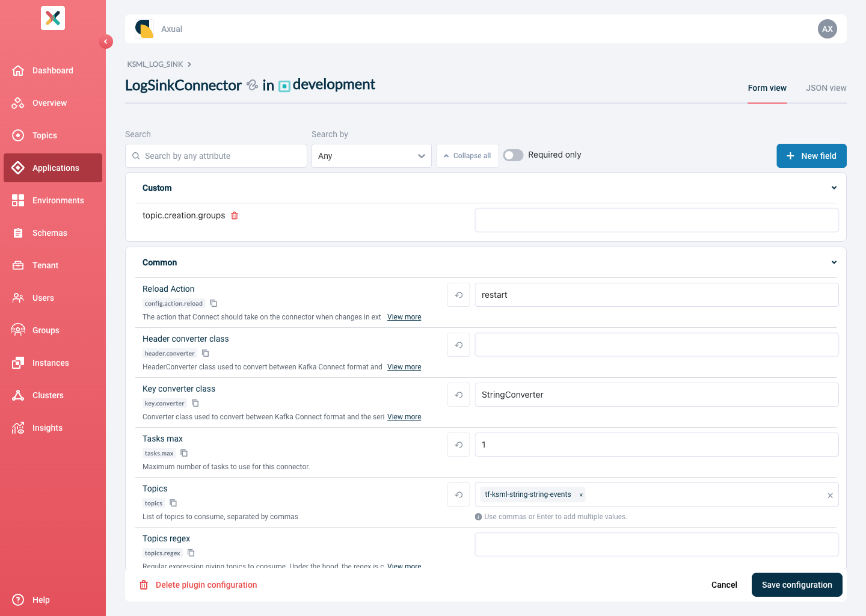Viewport: 866px width, 616px height.
Task: Open Environments in the sidebar
Action: 53,200
